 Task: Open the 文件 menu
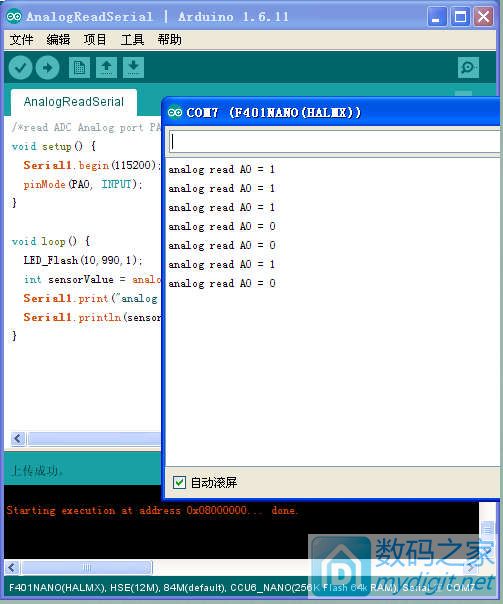[21, 39]
